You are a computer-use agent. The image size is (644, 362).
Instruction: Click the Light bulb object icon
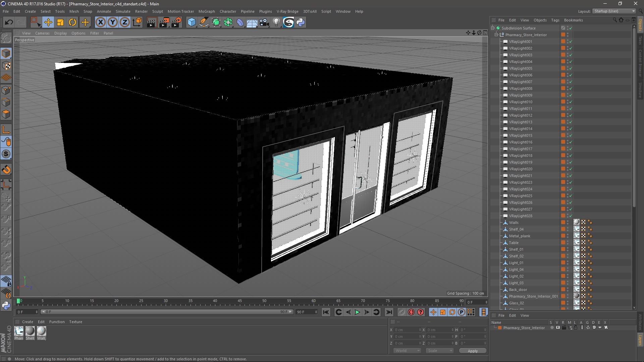point(276,22)
